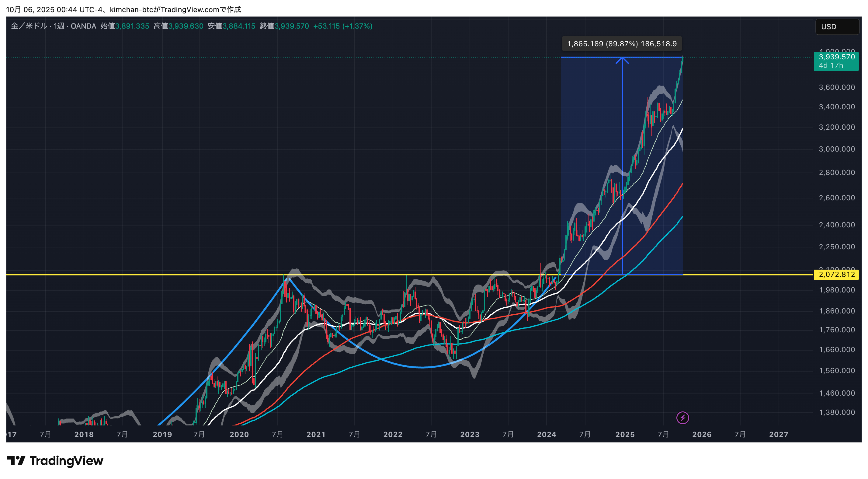Image resolution: width=868 pixels, height=479 pixels.
Task: Click the kimchan-btc author header text
Action: (131, 9)
